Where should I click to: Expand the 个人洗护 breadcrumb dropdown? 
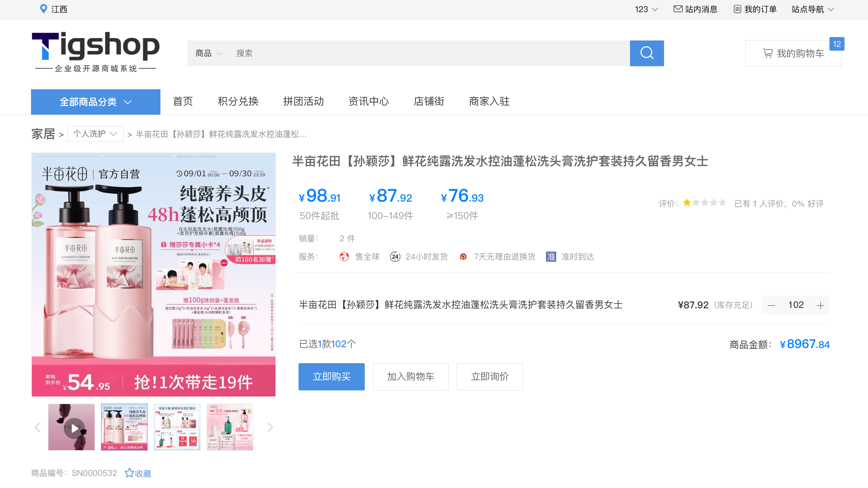pos(95,134)
